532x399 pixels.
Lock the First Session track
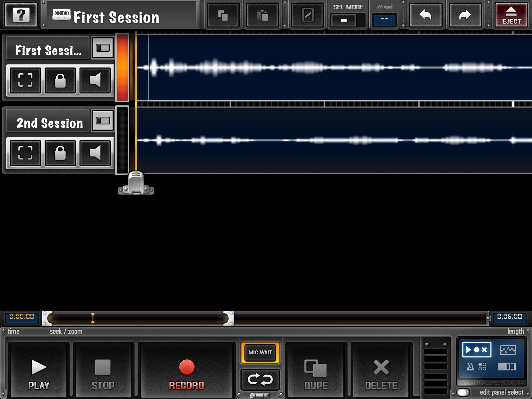(x=60, y=80)
